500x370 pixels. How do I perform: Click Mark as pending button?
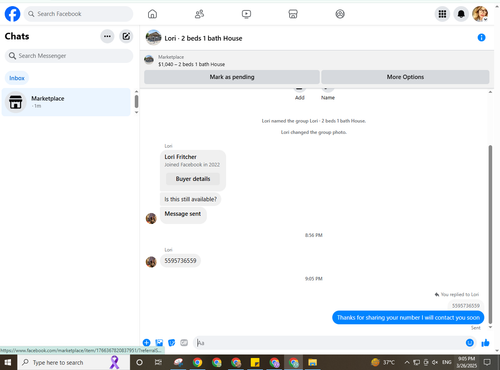[232, 77]
